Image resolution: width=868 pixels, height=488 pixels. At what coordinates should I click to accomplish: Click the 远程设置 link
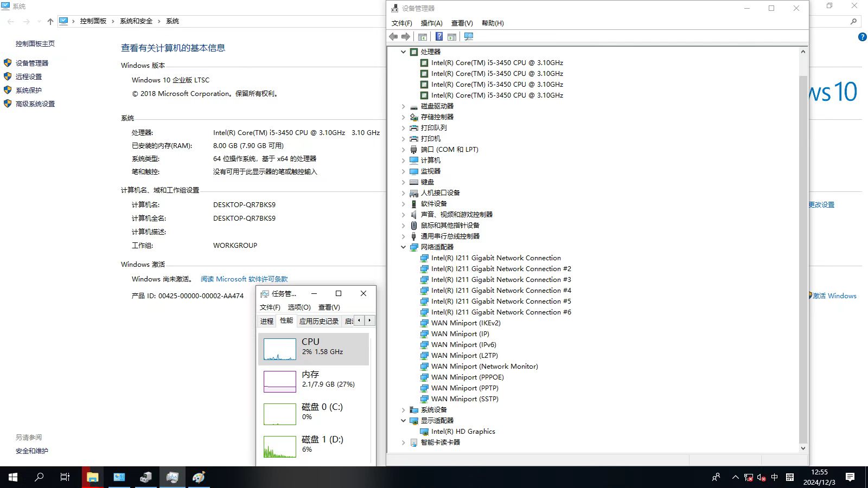(29, 76)
